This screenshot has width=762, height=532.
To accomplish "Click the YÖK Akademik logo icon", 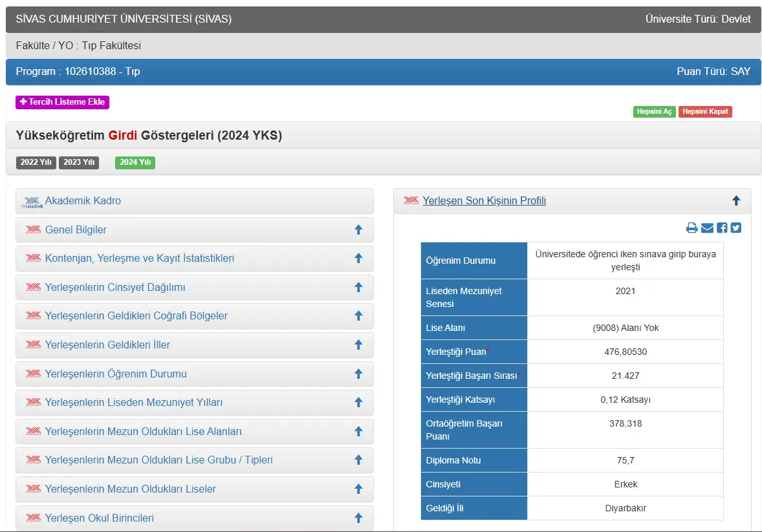I will coord(32,202).
